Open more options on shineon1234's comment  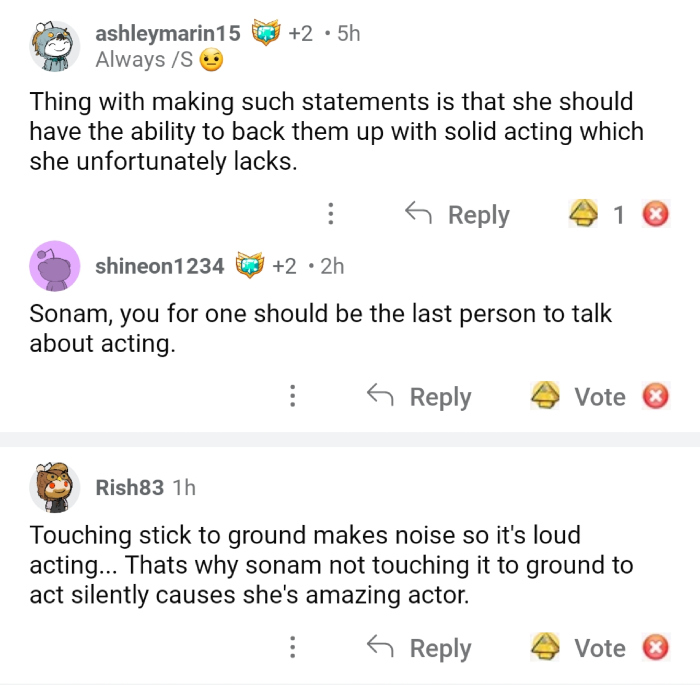292,397
